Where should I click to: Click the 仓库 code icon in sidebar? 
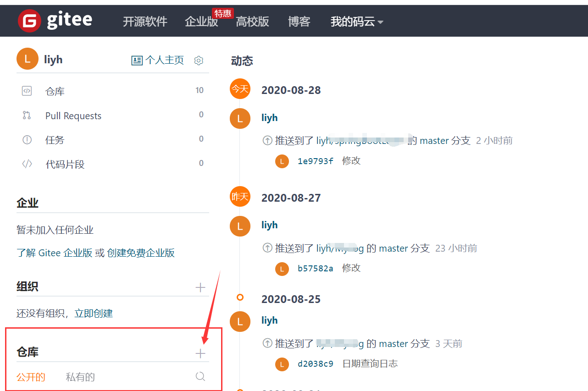click(x=27, y=91)
